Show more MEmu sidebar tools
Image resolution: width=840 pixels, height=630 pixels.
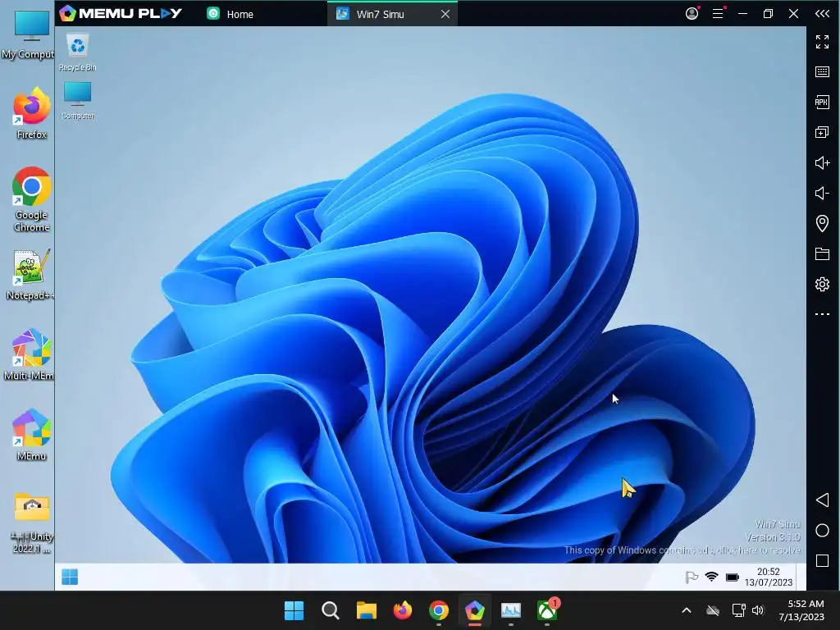pyautogui.click(x=822, y=314)
